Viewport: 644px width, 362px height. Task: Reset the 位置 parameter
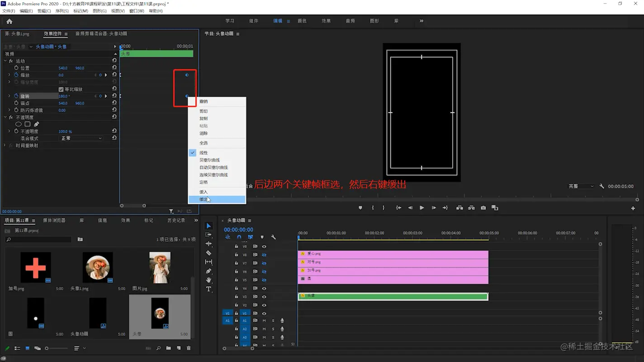click(x=114, y=68)
